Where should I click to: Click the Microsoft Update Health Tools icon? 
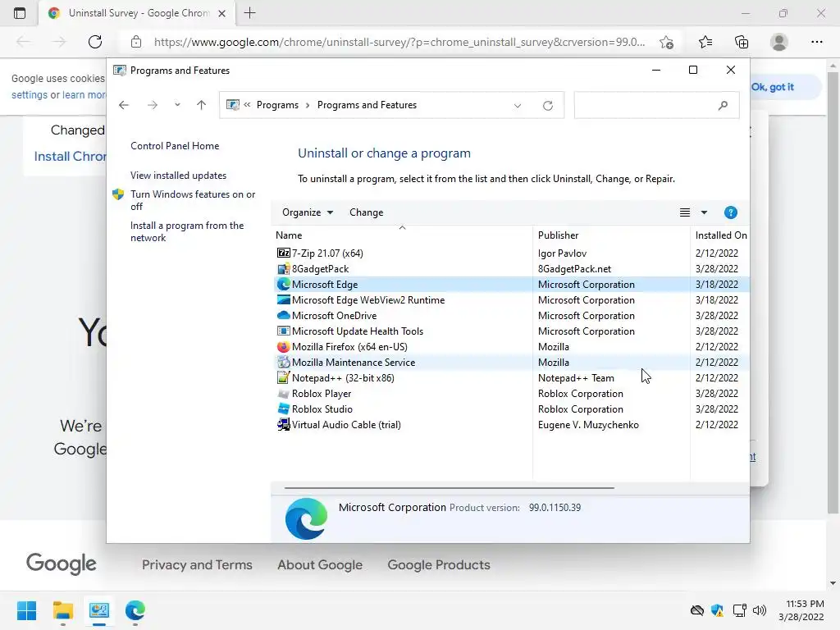pyautogui.click(x=283, y=331)
